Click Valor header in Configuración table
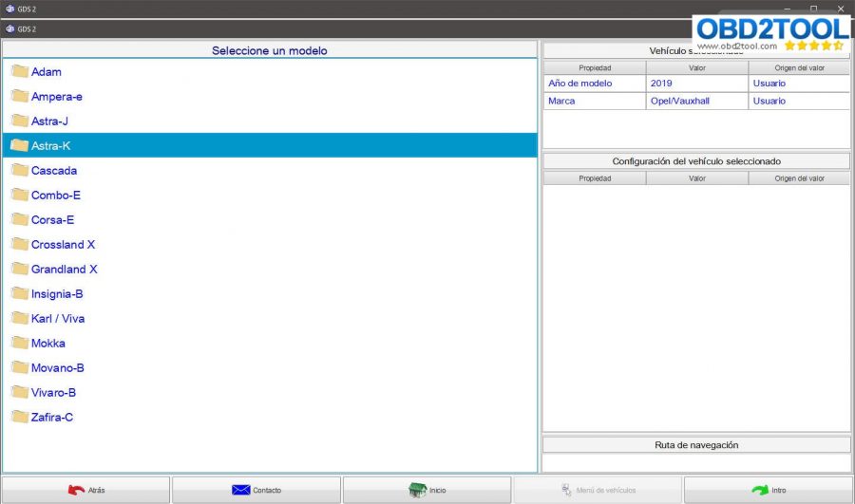Screen dimensions: 855x504 click(x=697, y=178)
